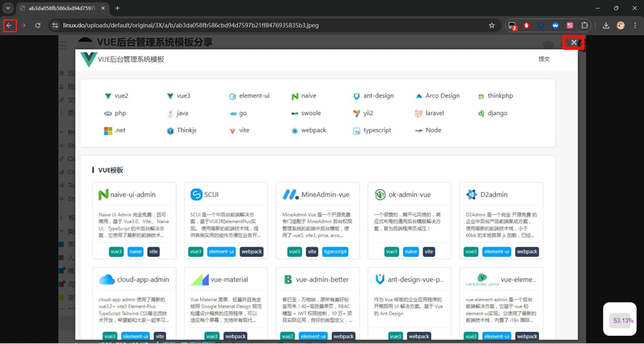This screenshot has height=344, width=644.
Task: Pick the laravel filter tag
Action: click(429, 113)
